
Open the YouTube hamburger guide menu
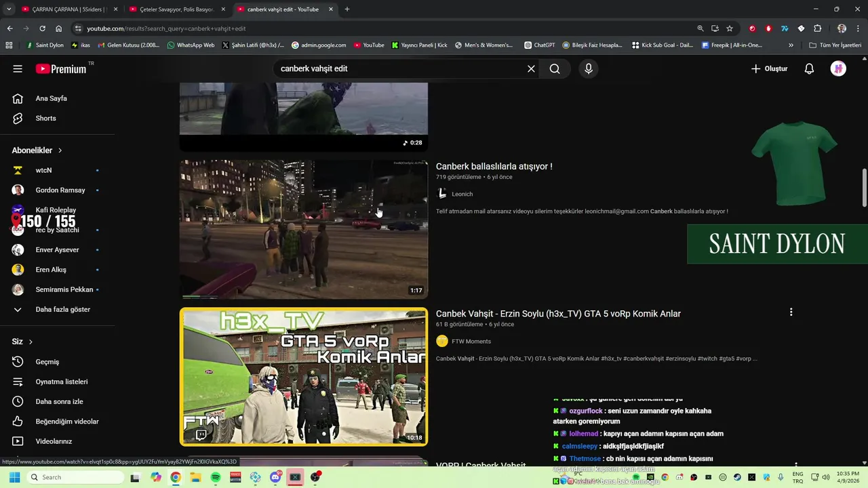[x=18, y=68]
